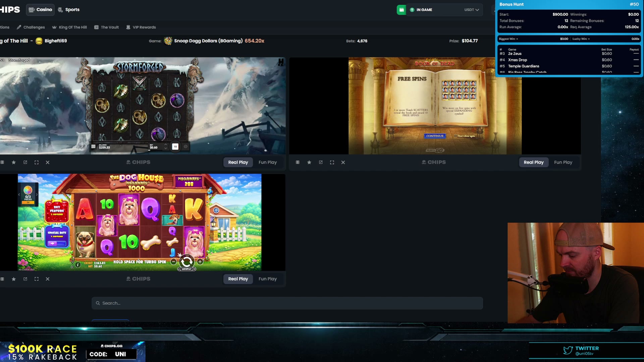The image size is (644, 362).
Task: Select Real Play for Book of Dead
Action: point(534,162)
